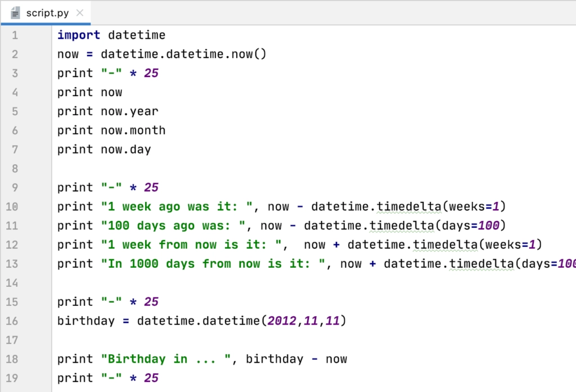
Task: Click '2012' in datetime constructor
Action: [x=282, y=321]
